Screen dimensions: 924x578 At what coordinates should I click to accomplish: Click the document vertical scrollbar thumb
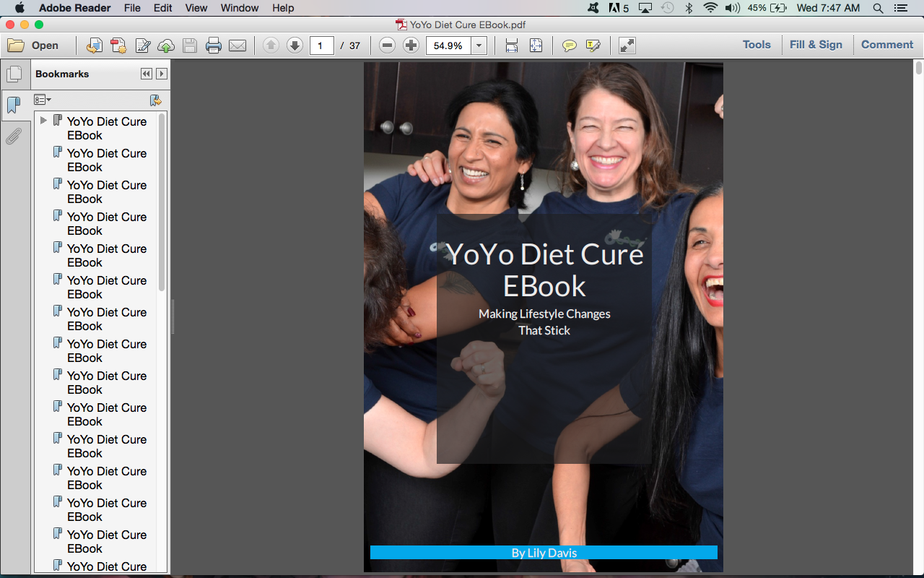click(x=919, y=69)
